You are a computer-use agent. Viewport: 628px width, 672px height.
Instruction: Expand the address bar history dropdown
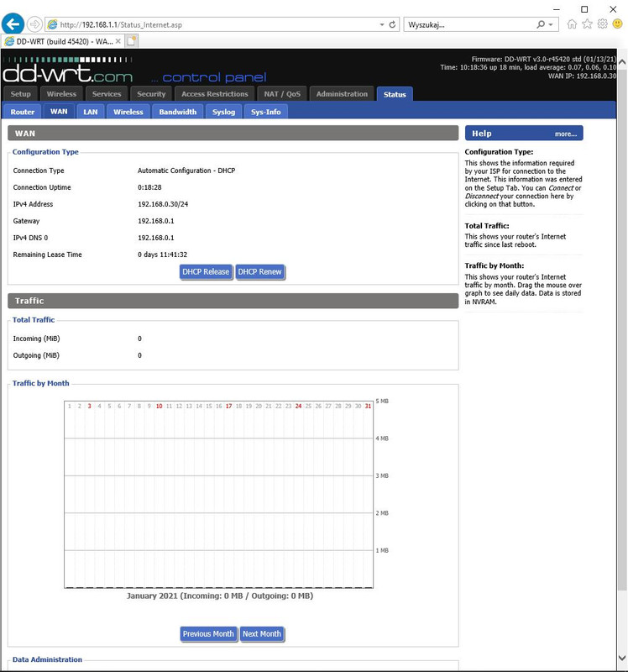point(382,25)
